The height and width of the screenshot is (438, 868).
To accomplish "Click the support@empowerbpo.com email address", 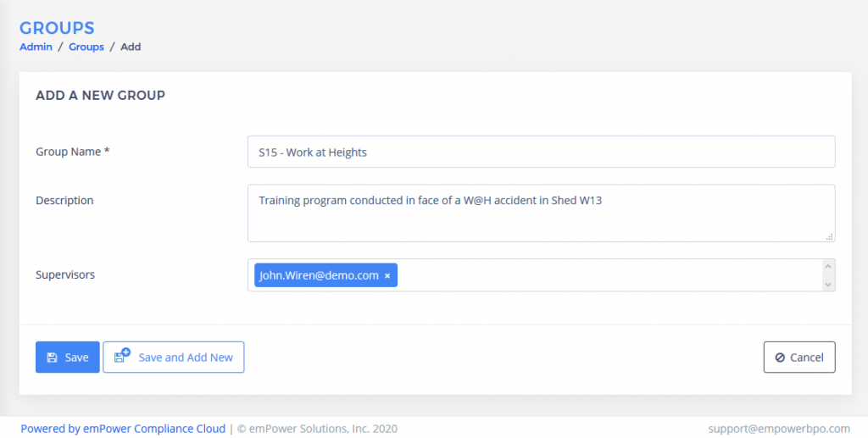I will pyautogui.click(x=780, y=429).
